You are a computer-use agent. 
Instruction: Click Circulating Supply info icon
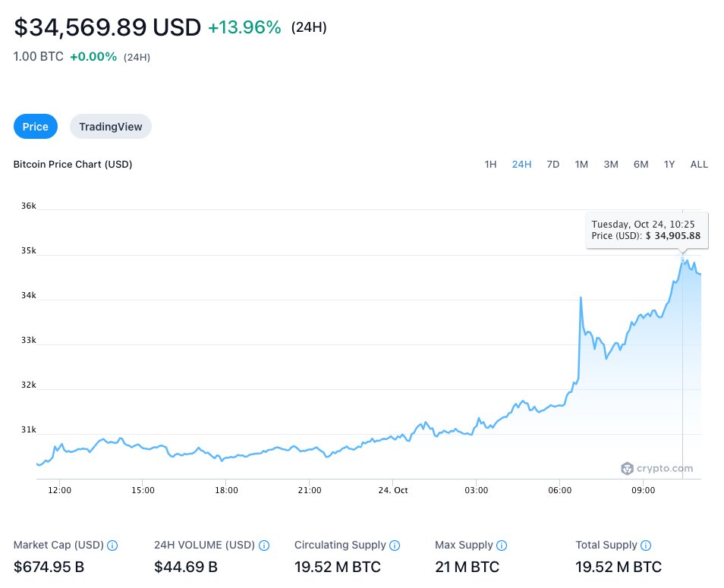pyautogui.click(x=395, y=546)
